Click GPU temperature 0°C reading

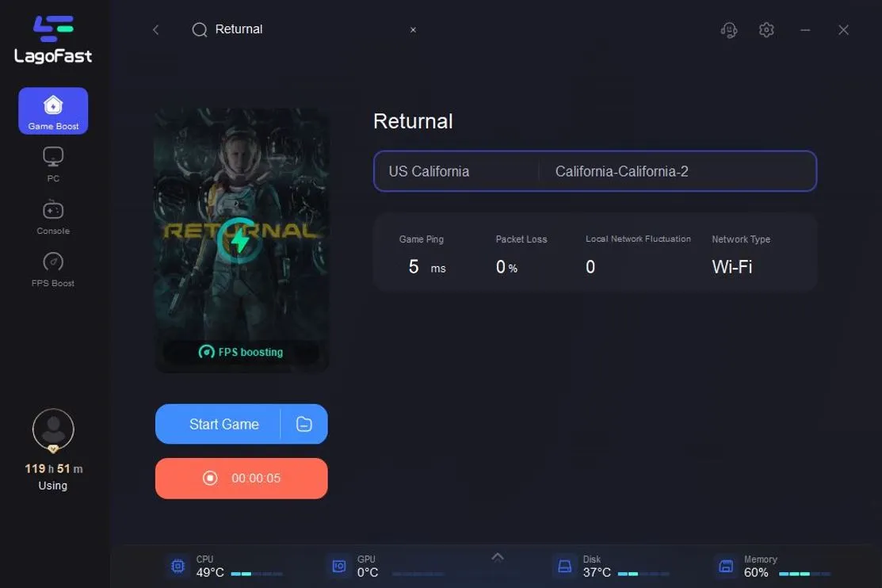pos(368,573)
